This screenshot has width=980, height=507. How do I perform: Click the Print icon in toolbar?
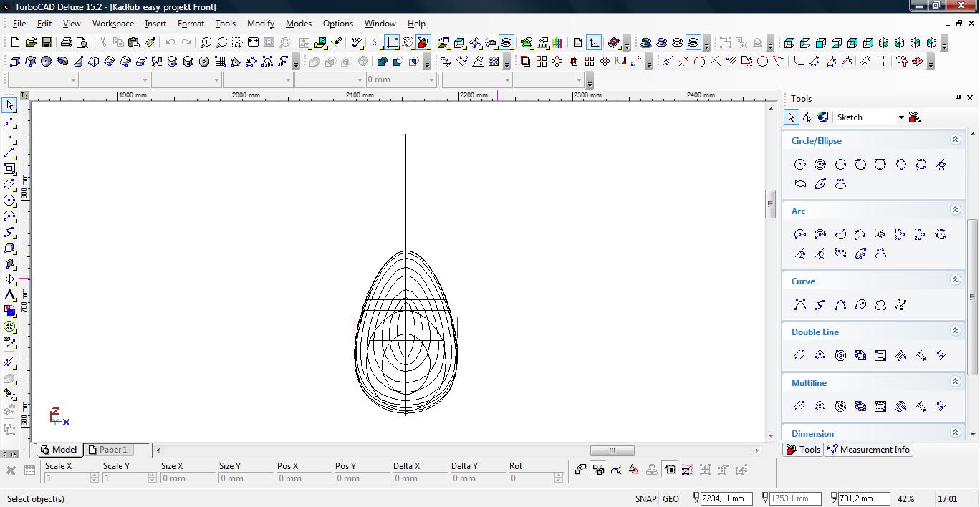pos(67,43)
